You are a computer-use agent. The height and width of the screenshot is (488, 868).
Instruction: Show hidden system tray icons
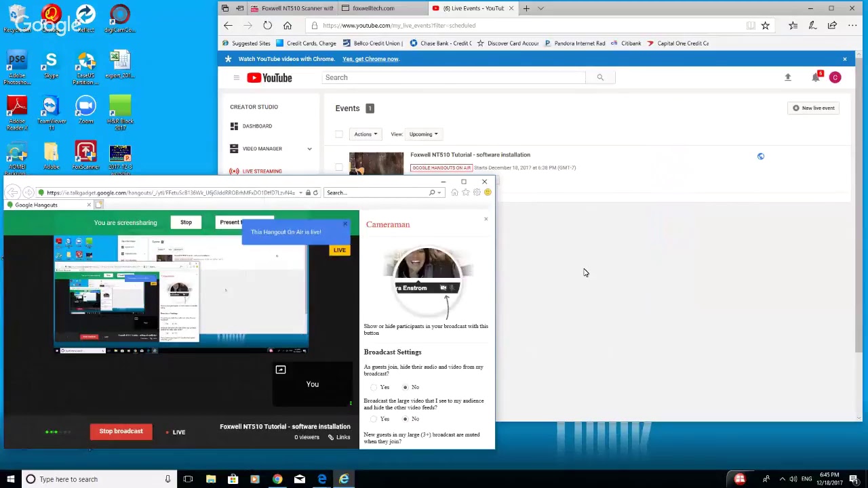pyautogui.click(x=782, y=479)
